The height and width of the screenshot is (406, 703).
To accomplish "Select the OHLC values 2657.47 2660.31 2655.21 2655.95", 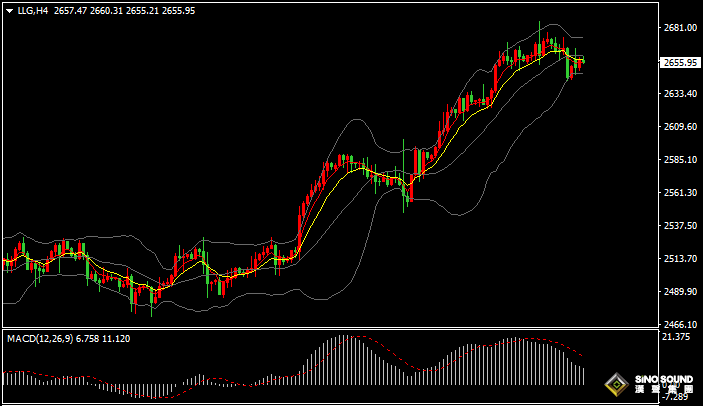I will [x=125, y=11].
